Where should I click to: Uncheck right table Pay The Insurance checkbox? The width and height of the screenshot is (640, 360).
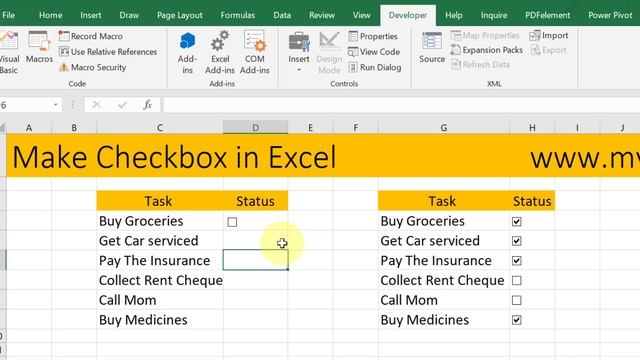click(x=517, y=261)
